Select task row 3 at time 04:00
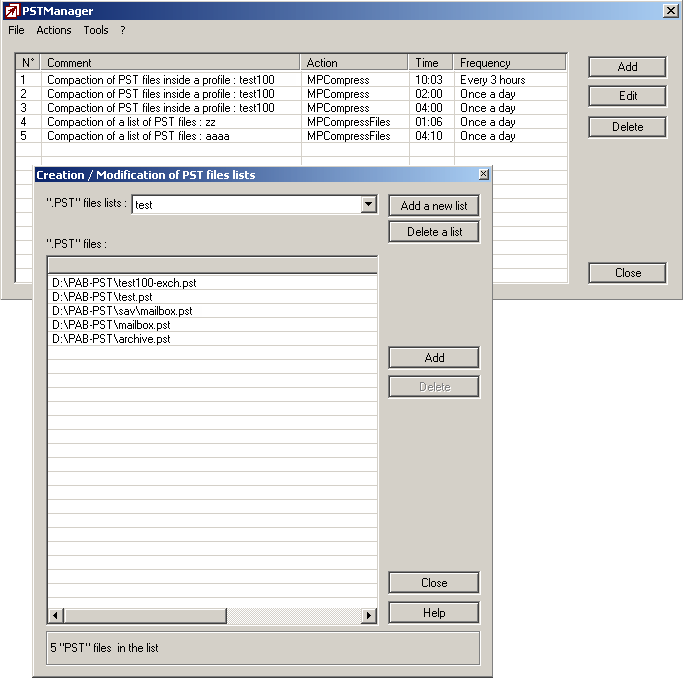This screenshot has height=678, width=683. tap(291, 108)
